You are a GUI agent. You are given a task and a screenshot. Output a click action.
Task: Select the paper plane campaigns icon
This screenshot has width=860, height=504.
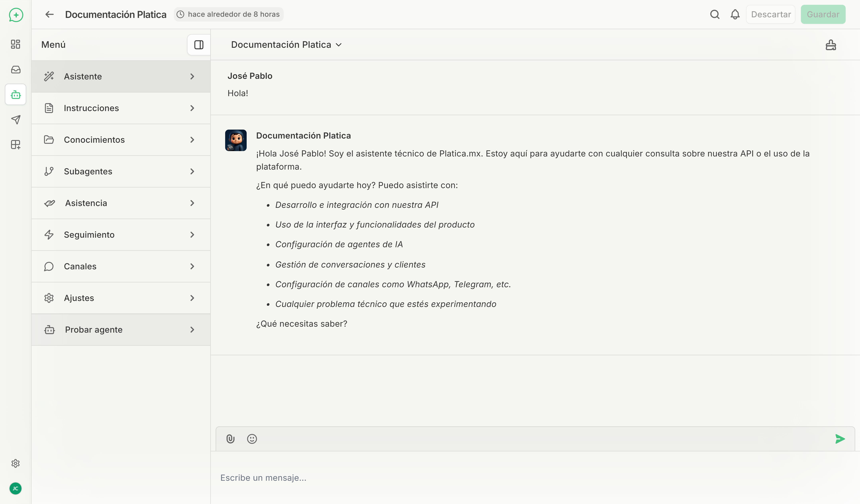(15, 119)
